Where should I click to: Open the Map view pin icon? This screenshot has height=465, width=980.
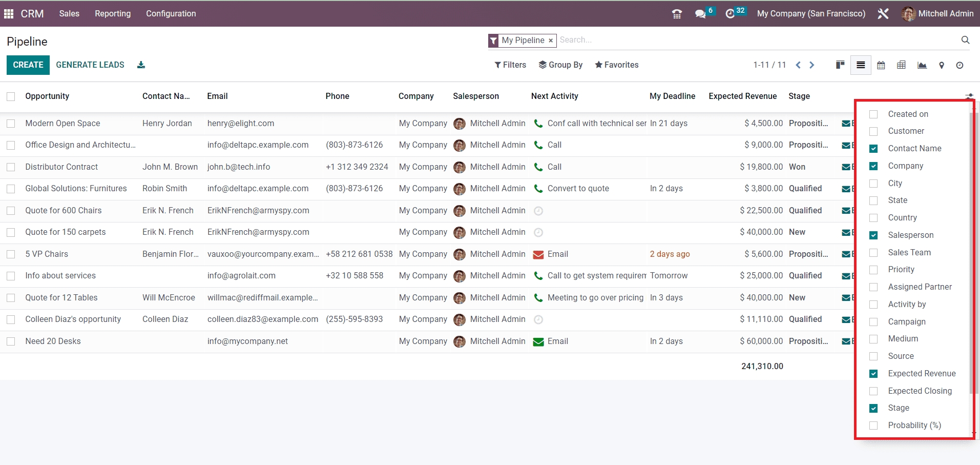pos(941,65)
